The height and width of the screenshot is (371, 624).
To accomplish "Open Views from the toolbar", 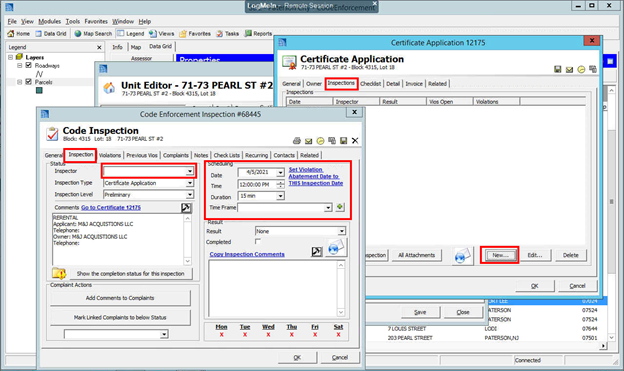I will tap(162, 33).
